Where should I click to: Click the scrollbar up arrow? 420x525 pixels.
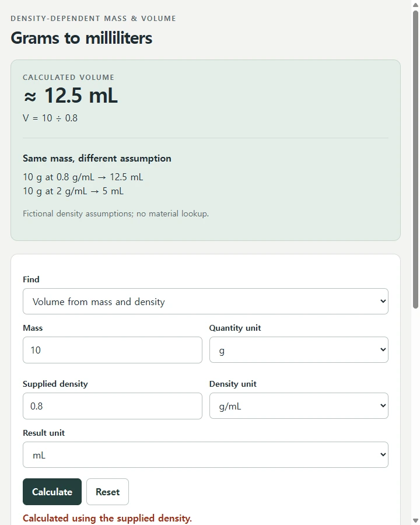coord(416,4)
